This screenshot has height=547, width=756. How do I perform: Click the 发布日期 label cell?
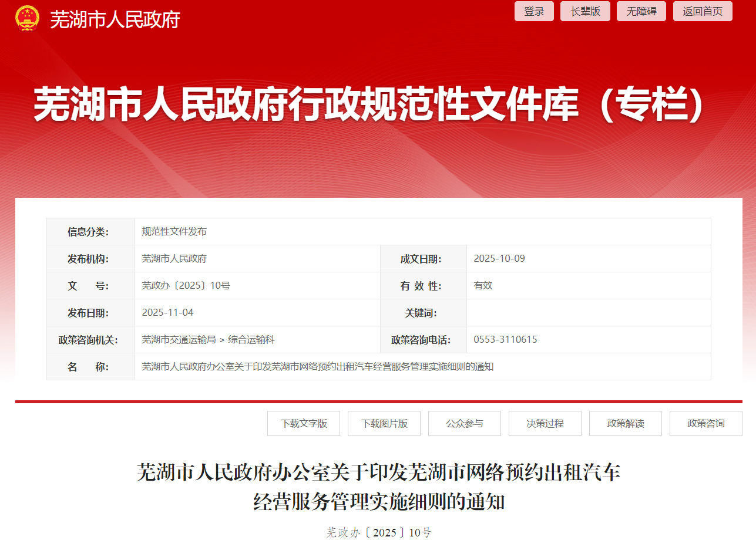click(91, 313)
